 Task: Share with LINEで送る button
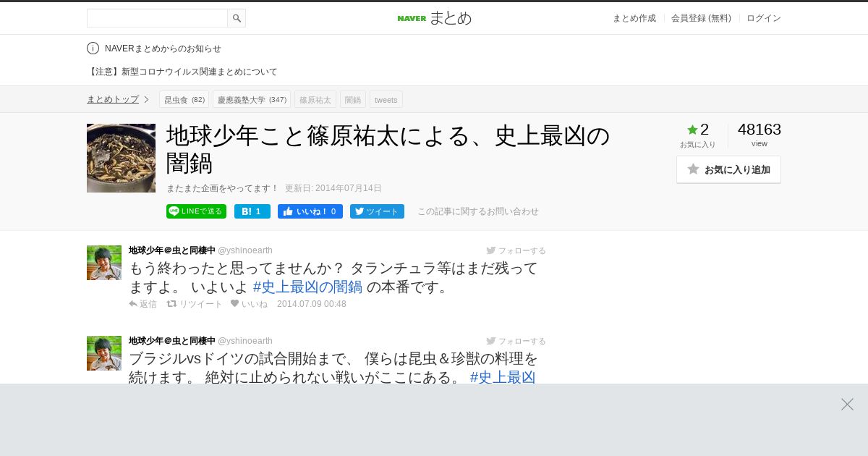(196, 211)
